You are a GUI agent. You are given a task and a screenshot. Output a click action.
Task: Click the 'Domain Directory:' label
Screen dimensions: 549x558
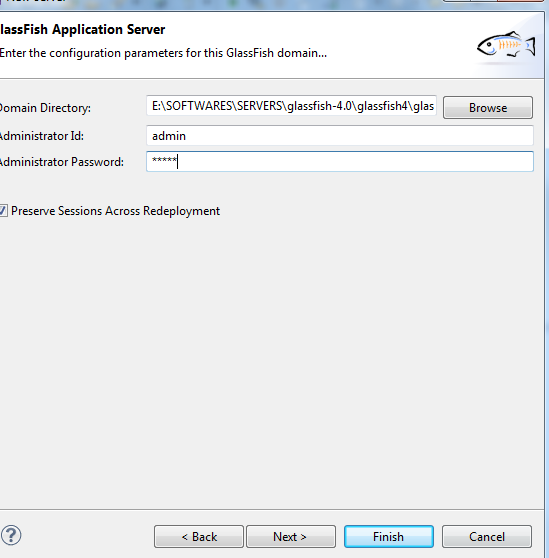click(x=45, y=108)
